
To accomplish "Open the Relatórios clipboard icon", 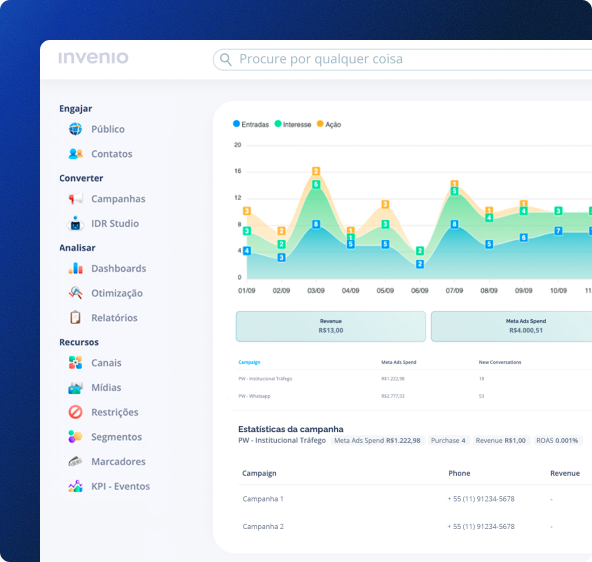I will point(75,317).
